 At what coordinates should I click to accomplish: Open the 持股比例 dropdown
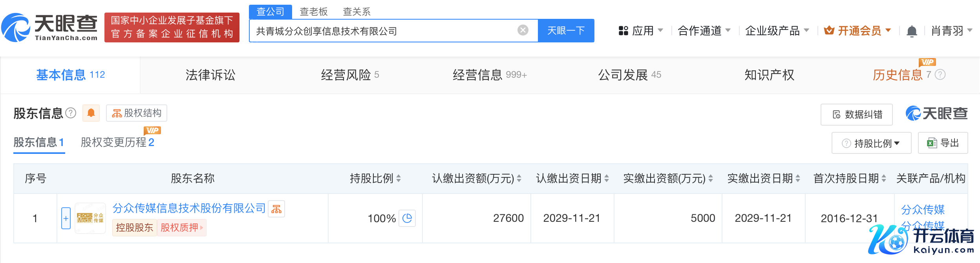pos(871,143)
